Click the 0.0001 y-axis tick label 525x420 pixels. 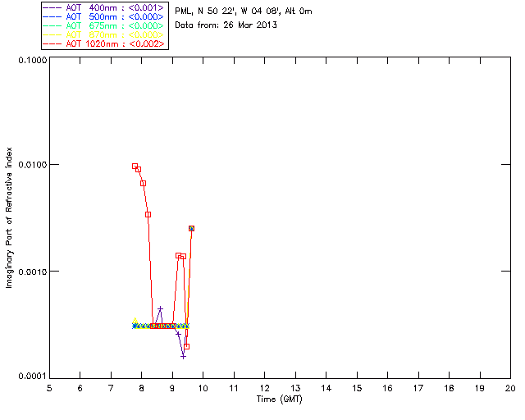coord(32,377)
